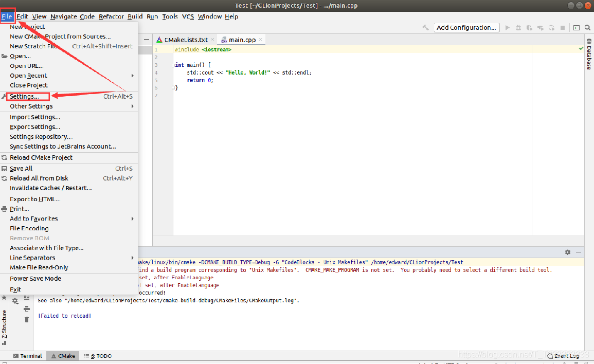Collapse the project panel with the minus icon
594x364 pixels.
pyautogui.click(x=147, y=40)
